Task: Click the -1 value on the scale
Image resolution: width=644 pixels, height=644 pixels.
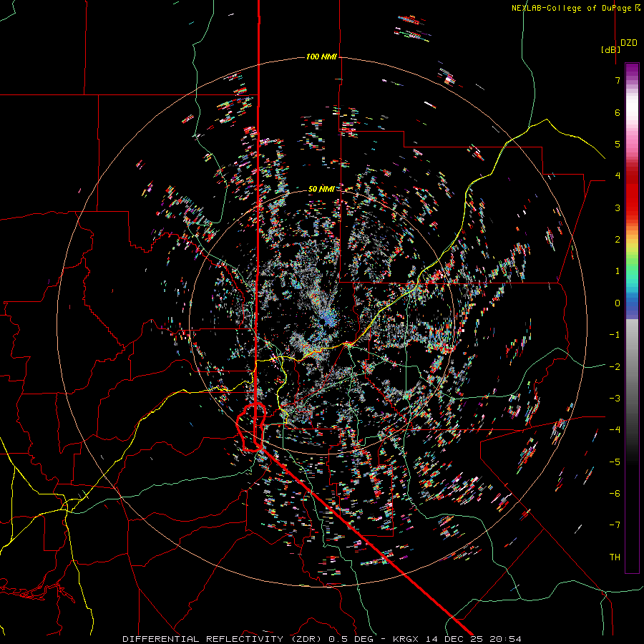Action: click(615, 335)
